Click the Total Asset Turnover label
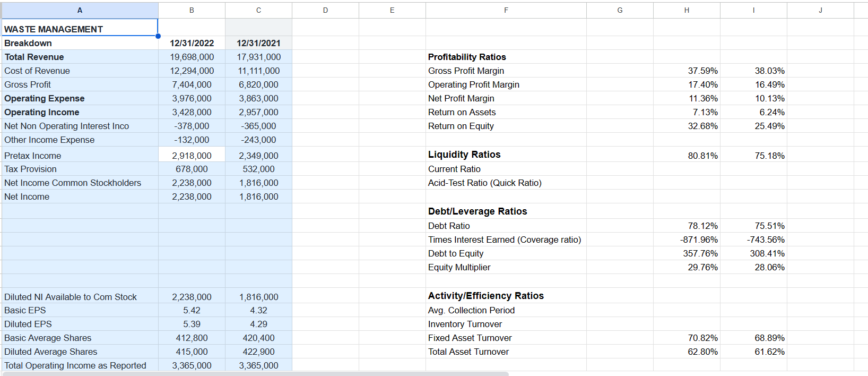The height and width of the screenshot is (376, 868). 468,352
